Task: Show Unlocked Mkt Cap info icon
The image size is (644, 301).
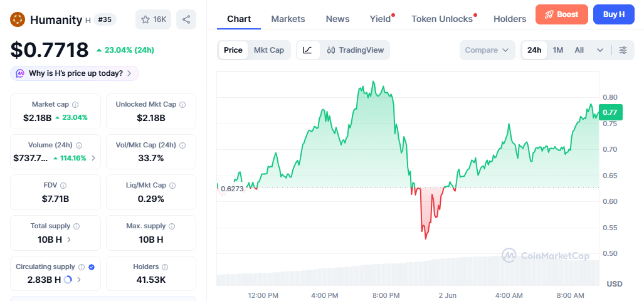Action: coord(182,105)
